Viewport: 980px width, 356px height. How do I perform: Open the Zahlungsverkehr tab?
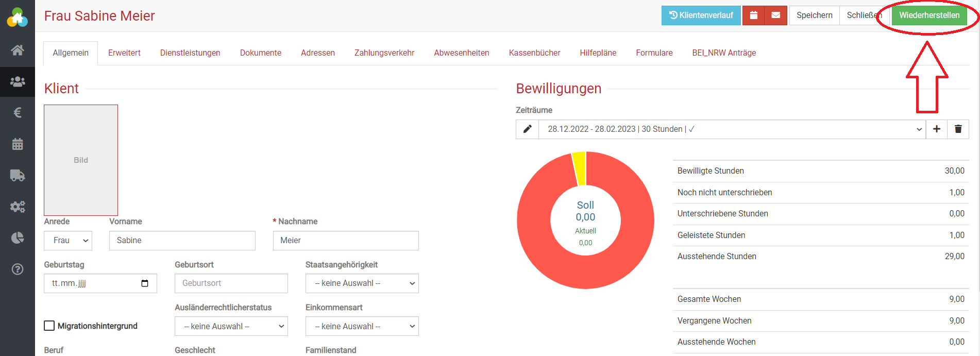pos(384,53)
